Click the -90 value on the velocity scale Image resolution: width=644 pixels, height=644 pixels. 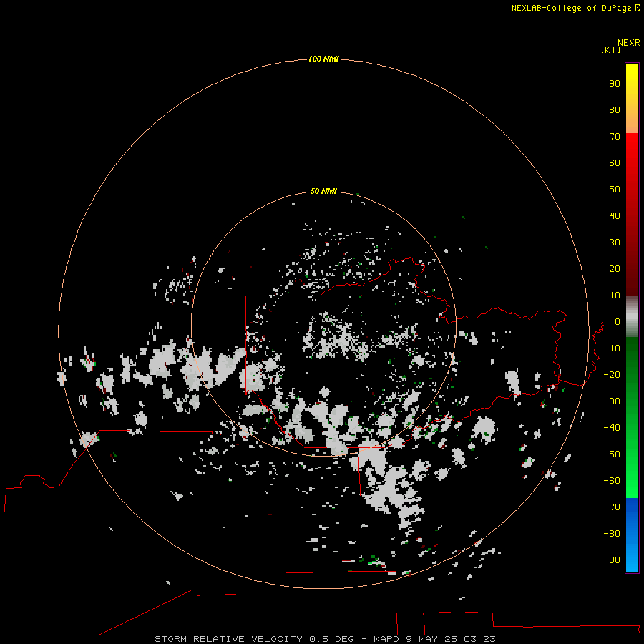coord(612,560)
